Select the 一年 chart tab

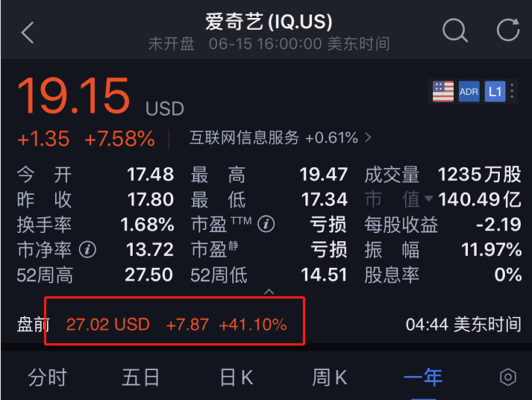(423, 377)
